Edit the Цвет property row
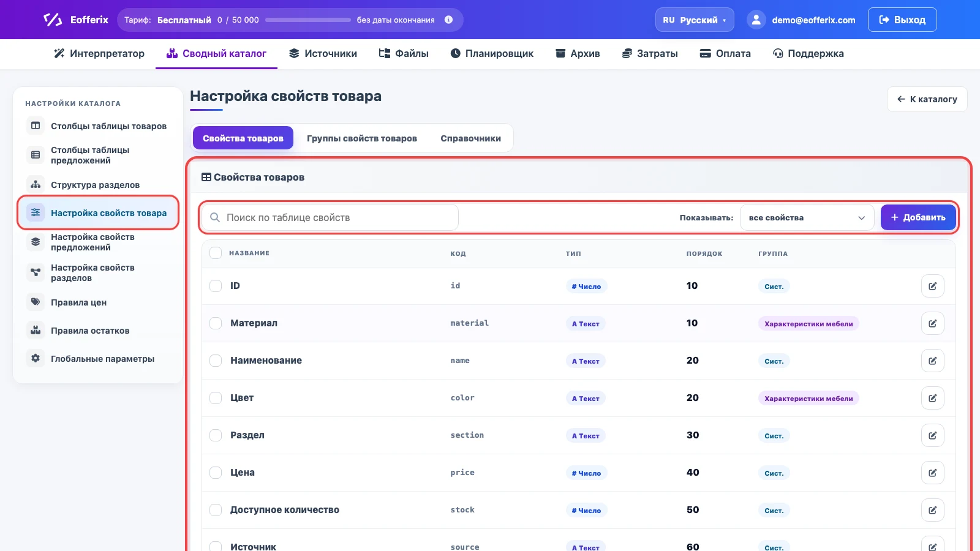 (x=932, y=398)
